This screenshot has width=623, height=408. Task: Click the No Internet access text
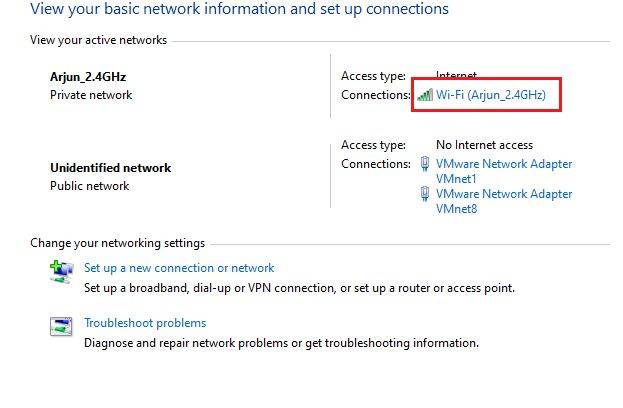pyautogui.click(x=484, y=145)
